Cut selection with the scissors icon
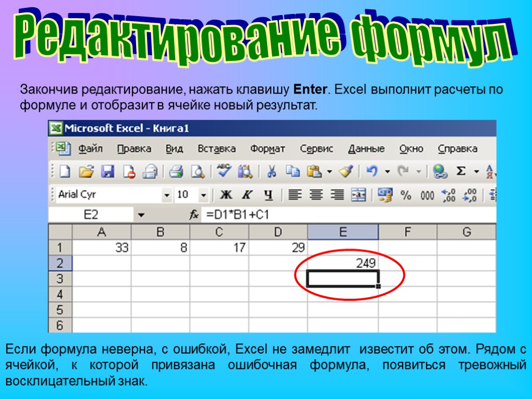The width and height of the screenshot is (532, 399). tap(271, 171)
